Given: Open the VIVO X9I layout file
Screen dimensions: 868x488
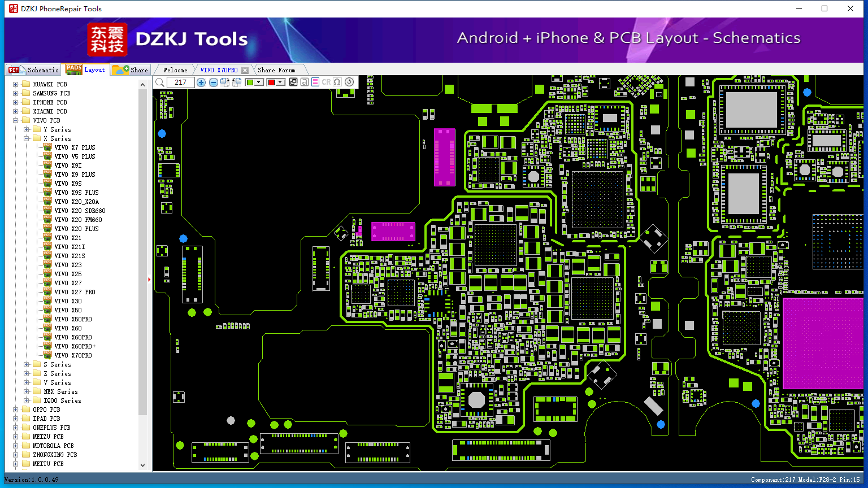Looking at the screenshot, I should point(68,165).
